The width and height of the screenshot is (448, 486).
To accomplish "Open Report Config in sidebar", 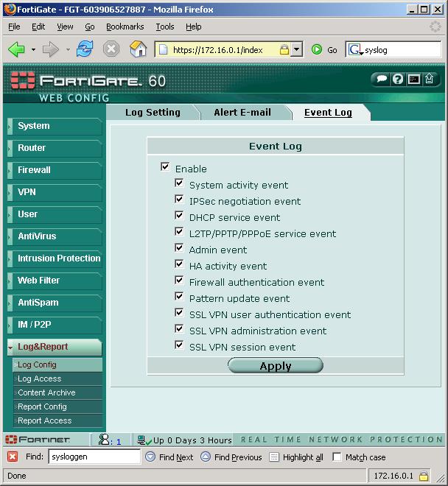I will 57,406.
